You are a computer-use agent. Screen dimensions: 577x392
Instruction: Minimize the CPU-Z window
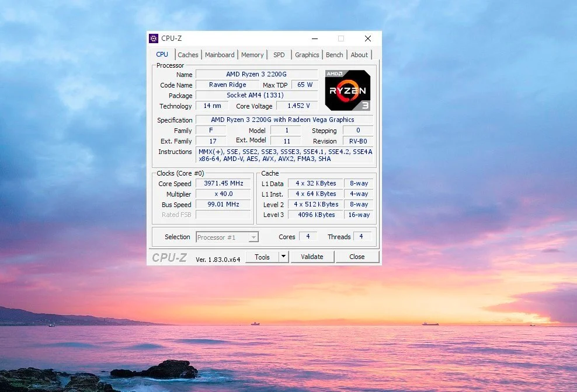pos(315,38)
